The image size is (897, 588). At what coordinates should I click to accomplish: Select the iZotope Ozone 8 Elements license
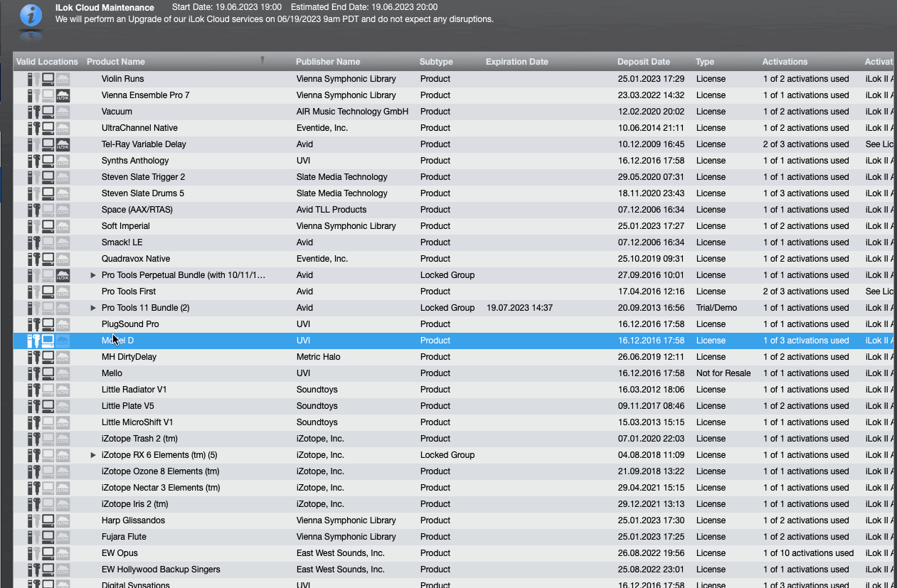160,471
